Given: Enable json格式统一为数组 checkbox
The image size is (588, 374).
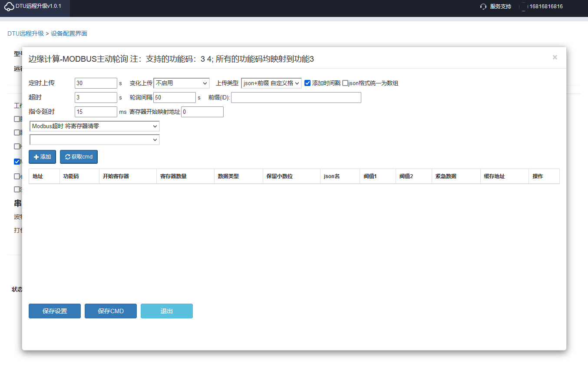Looking at the screenshot, I should click(345, 83).
